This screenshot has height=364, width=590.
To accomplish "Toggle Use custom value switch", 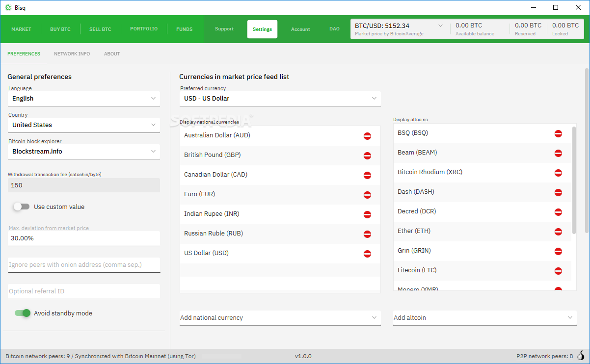I will pyautogui.click(x=22, y=207).
